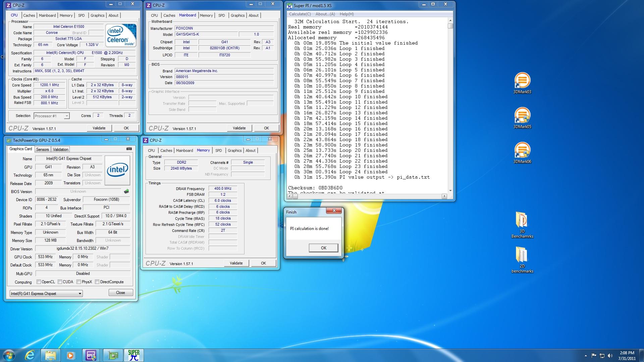644x362 pixels.
Task: Click the CPU-Z Mainboard window title icon
Action: (x=149, y=5)
